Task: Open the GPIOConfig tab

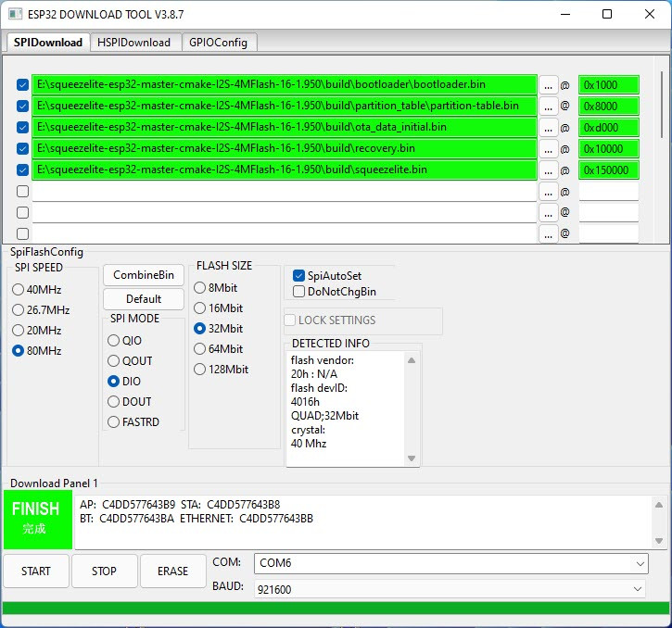Action: 218,43
